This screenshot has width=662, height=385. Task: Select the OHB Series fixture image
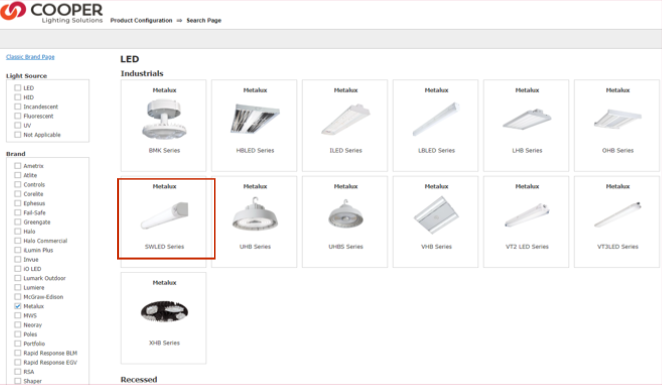tap(618, 119)
